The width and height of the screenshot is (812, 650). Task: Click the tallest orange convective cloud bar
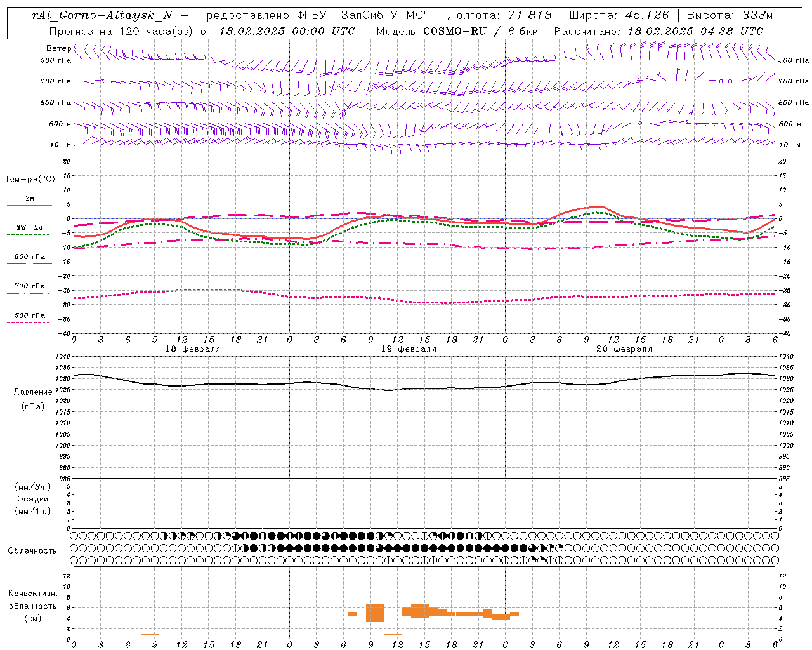375,613
